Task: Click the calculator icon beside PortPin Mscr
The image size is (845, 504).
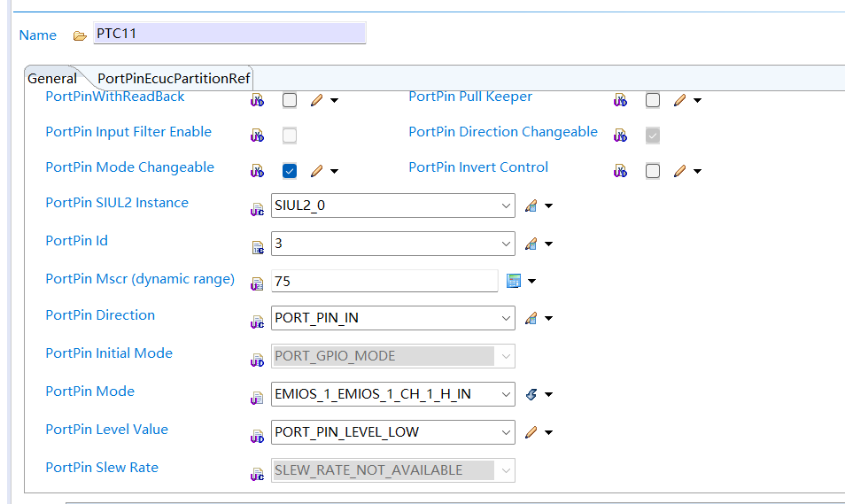Action: coord(514,281)
